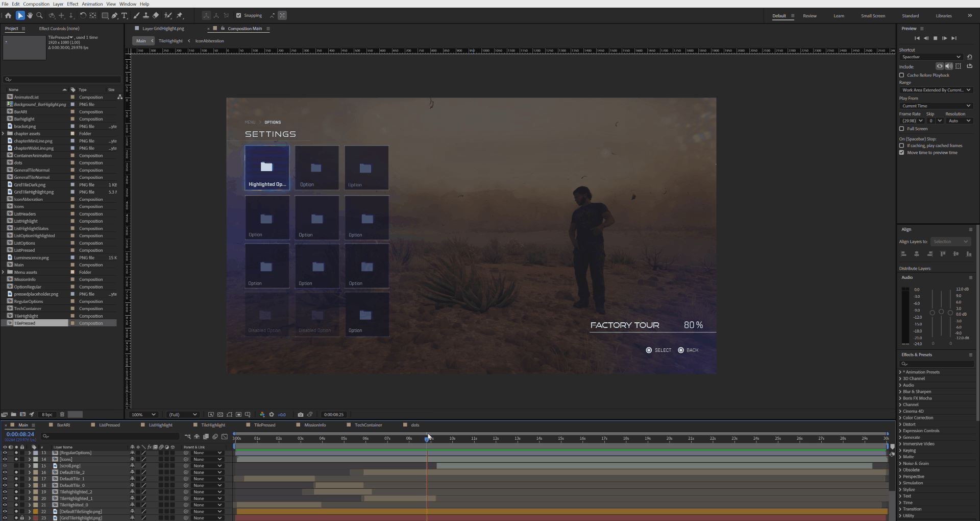Toggle include audio speaker in Preview
This screenshot has width=980, height=521.
948,66
